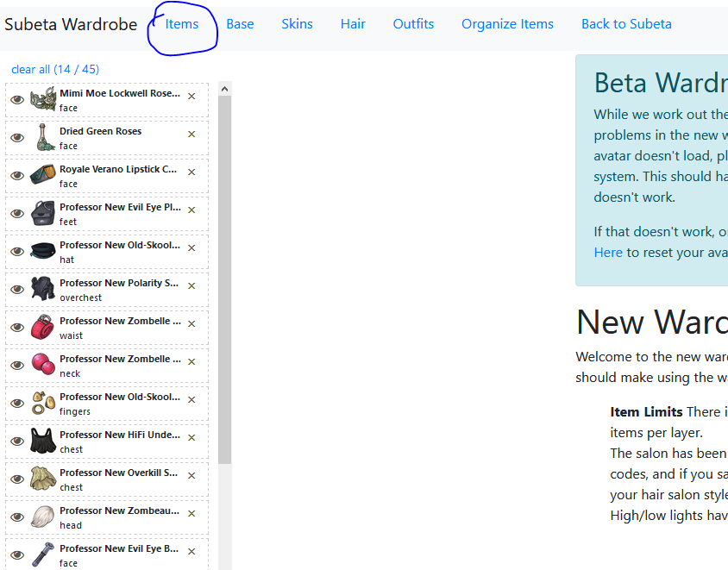This screenshot has width=728, height=570.
Task: Toggle visibility of Professor New HiFi chest item
Action: click(x=17, y=441)
